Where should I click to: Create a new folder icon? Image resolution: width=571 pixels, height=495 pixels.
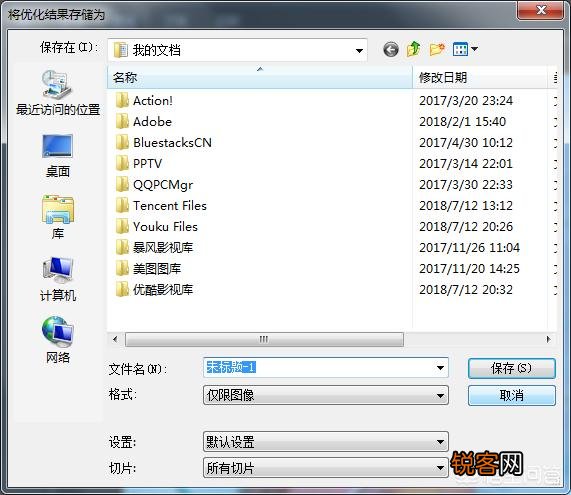point(437,49)
